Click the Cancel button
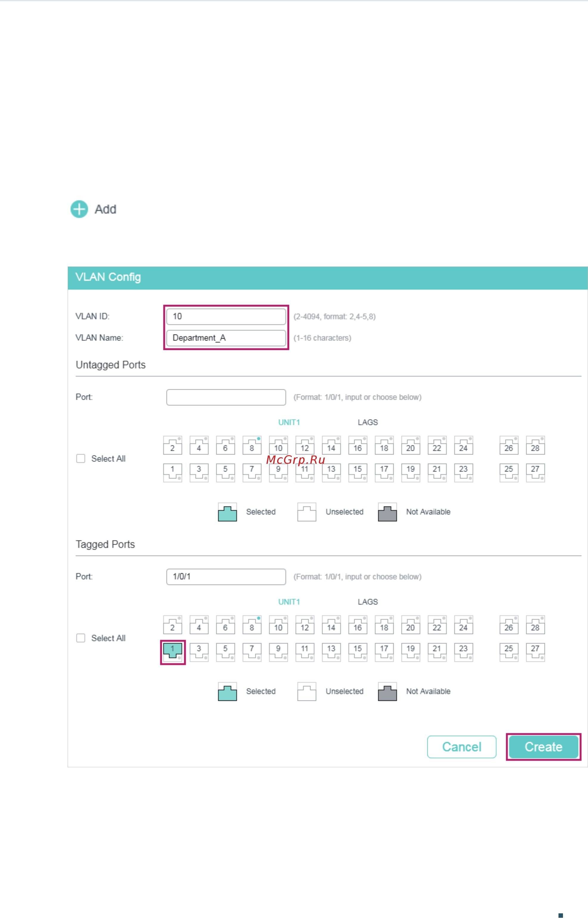 [462, 747]
